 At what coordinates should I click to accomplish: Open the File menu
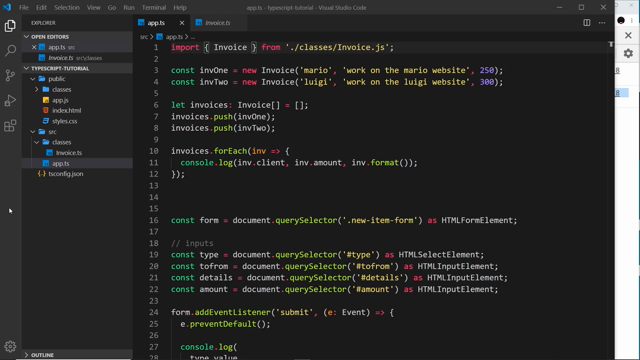[24, 7]
